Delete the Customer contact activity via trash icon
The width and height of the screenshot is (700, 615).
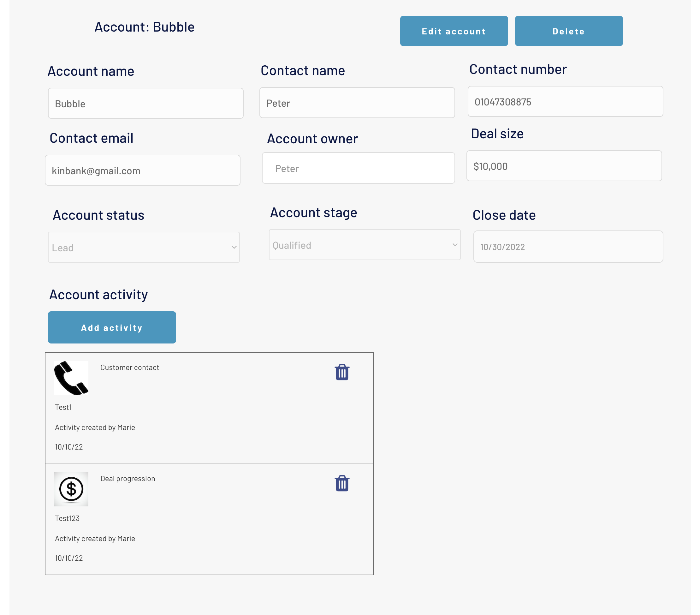[x=342, y=372]
